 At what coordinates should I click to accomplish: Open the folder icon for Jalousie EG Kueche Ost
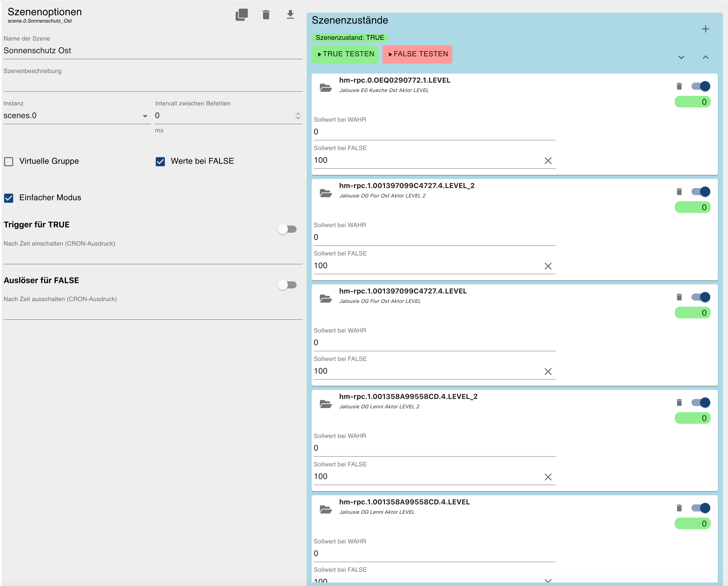click(x=326, y=88)
